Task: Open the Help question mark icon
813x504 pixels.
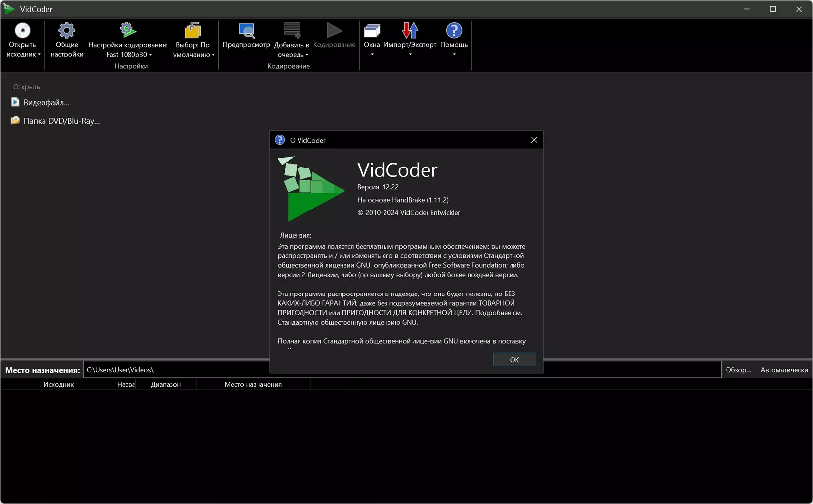Action: coord(454,31)
